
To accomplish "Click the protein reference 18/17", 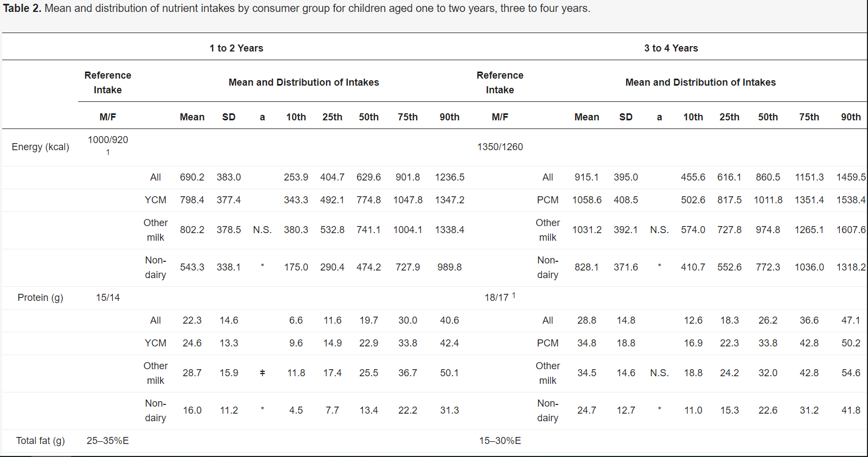I will click(x=496, y=298).
